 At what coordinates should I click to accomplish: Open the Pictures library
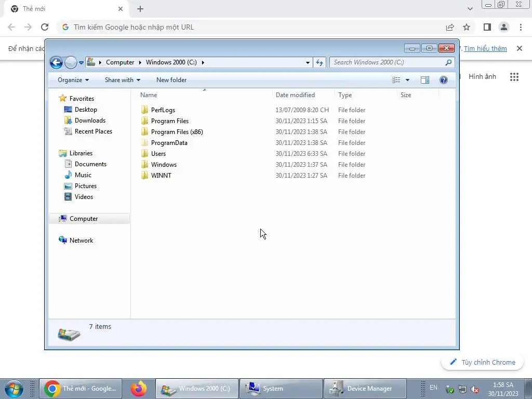point(86,186)
